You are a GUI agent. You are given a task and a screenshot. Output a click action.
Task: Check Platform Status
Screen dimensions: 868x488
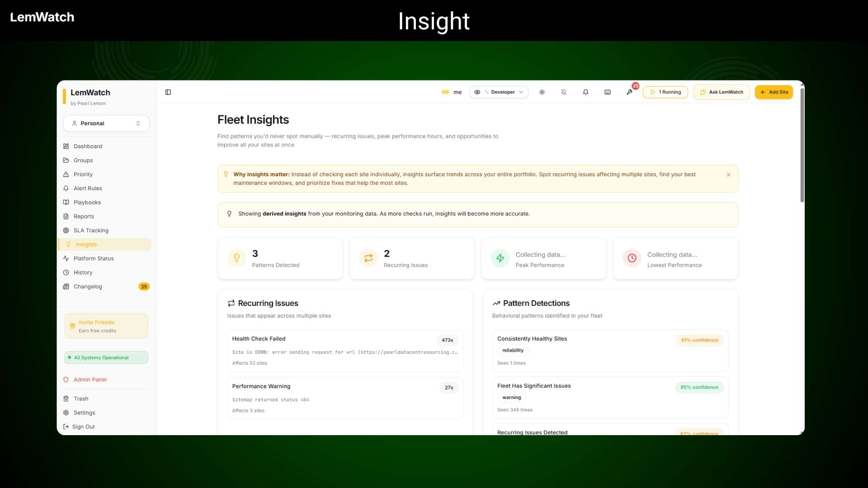pos(94,258)
